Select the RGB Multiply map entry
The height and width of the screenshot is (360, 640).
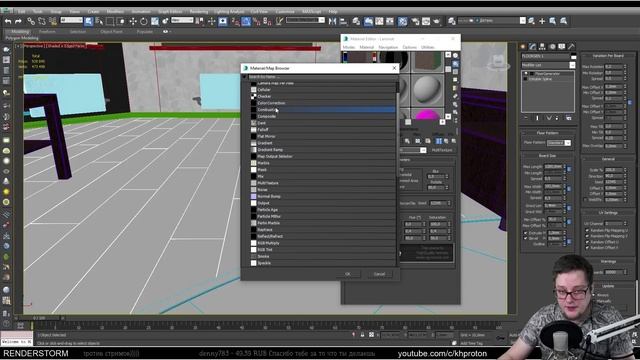tap(323, 243)
